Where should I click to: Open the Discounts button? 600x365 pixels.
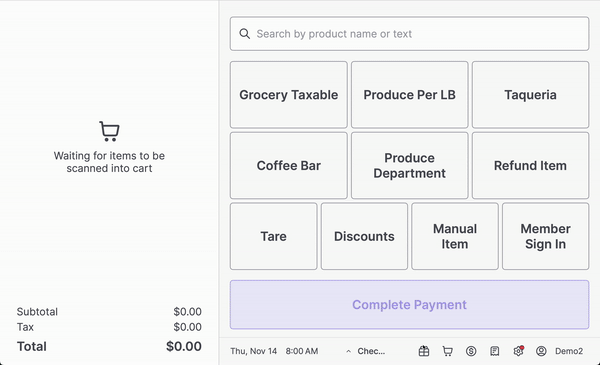(364, 236)
